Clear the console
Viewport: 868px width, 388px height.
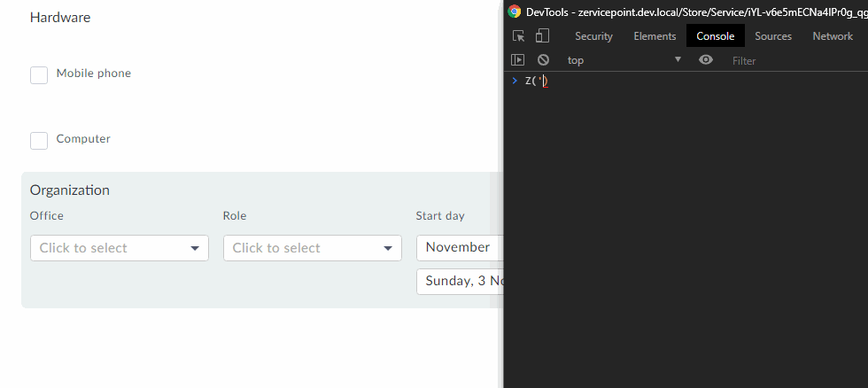pyautogui.click(x=543, y=60)
